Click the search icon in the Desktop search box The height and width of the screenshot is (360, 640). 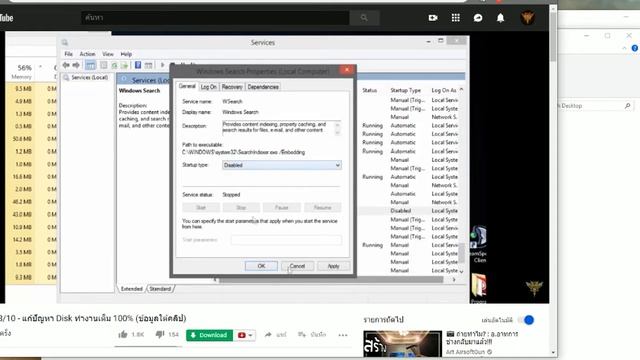(627, 106)
